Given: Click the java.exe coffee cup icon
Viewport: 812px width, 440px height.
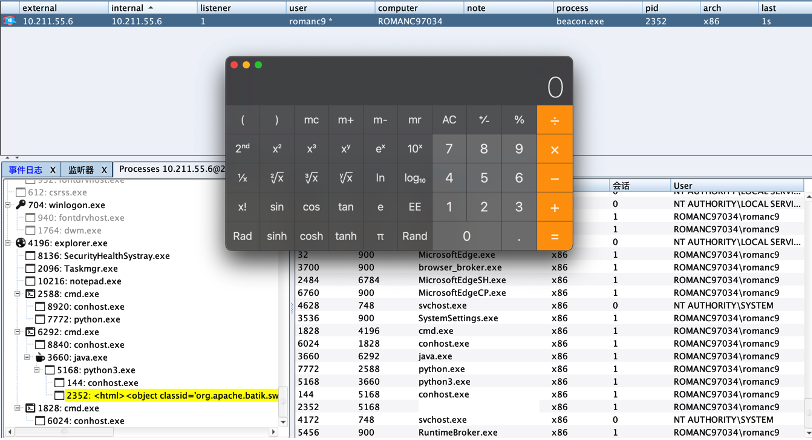Looking at the screenshot, I should [40, 357].
